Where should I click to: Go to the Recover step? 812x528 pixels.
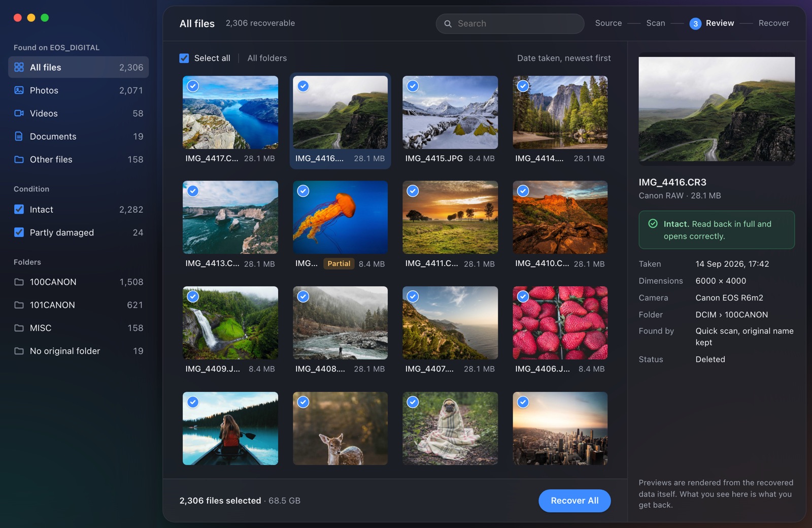[x=774, y=23]
